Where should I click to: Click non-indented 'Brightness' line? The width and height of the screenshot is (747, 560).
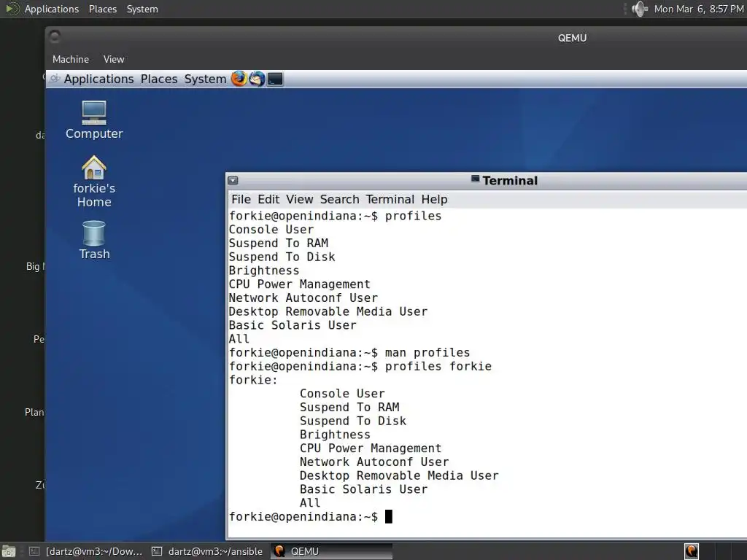(264, 271)
